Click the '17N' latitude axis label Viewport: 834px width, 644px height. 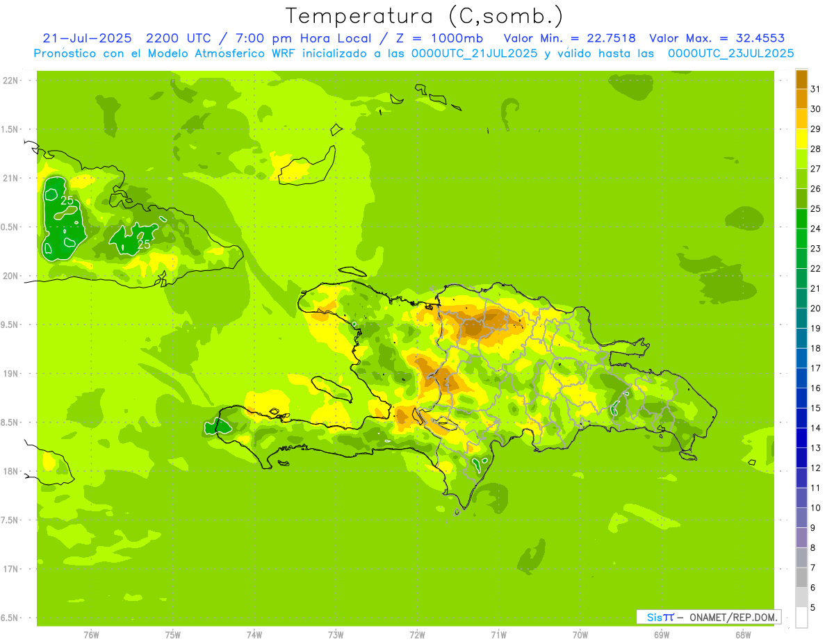(10, 569)
